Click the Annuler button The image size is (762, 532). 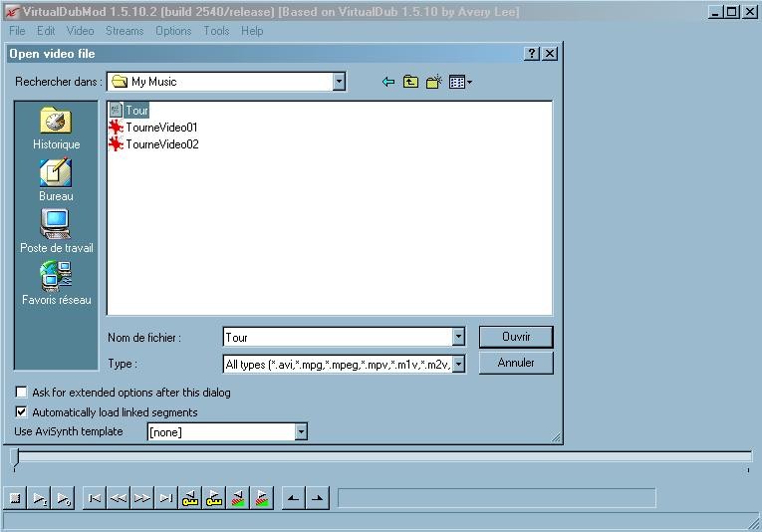[x=516, y=363]
